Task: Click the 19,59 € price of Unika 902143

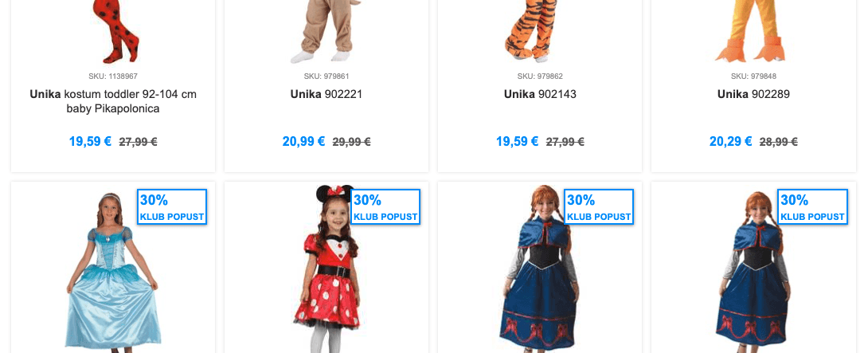Action: 517,141
